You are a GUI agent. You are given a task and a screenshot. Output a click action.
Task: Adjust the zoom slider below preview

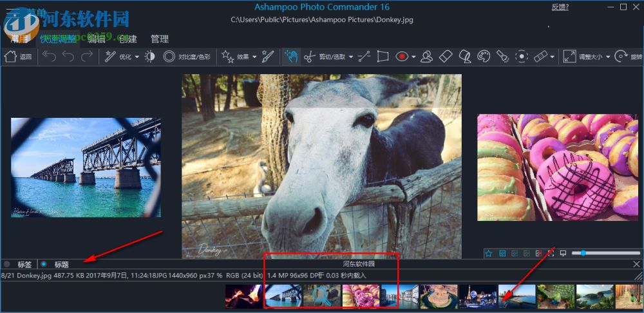(x=606, y=254)
